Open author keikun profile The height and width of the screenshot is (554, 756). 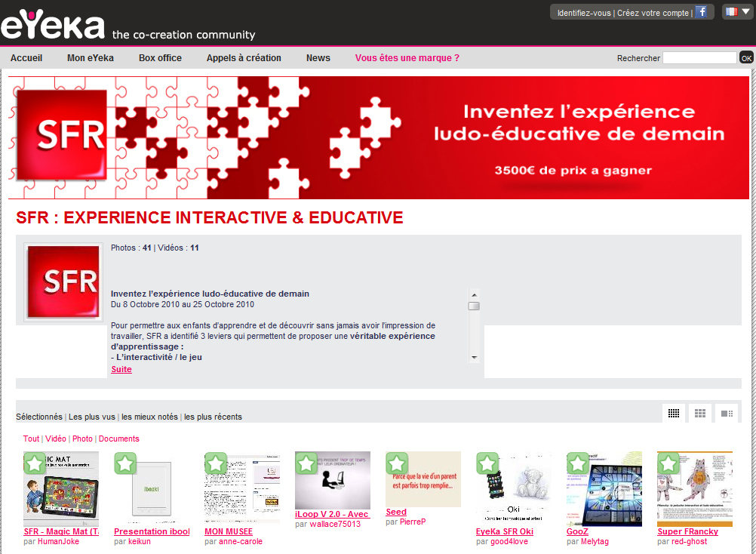tap(140, 541)
